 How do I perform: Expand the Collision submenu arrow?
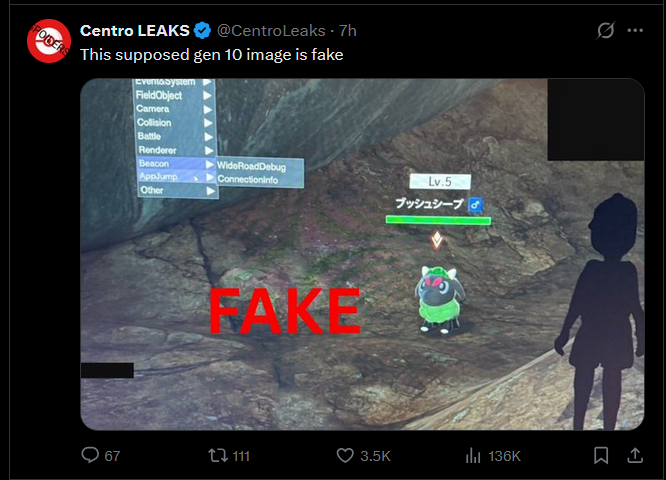pos(208,123)
